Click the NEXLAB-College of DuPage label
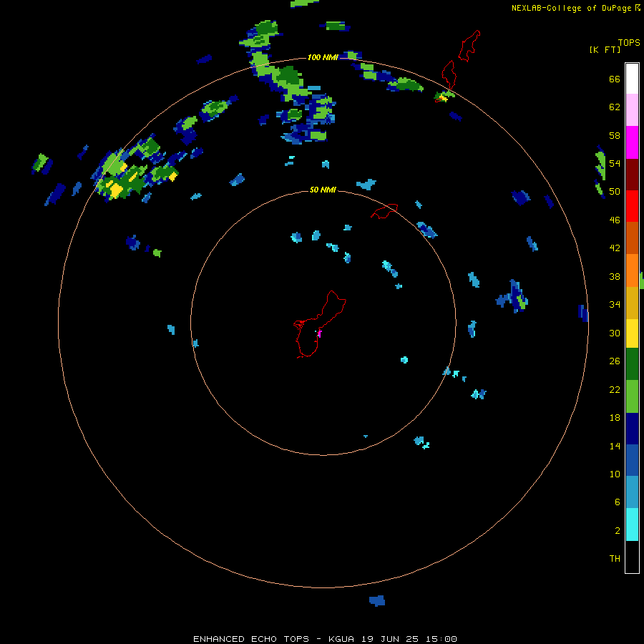 pos(571,8)
